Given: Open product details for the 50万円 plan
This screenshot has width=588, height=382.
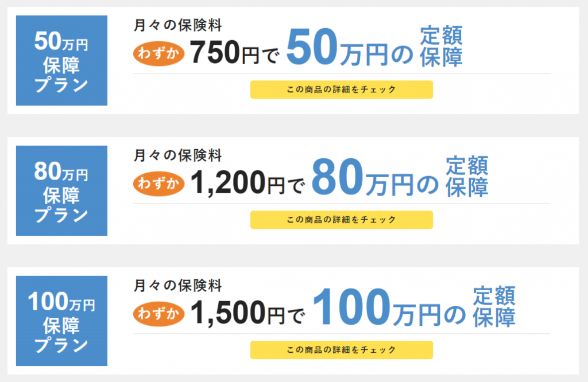Looking at the screenshot, I should [341, 89].
